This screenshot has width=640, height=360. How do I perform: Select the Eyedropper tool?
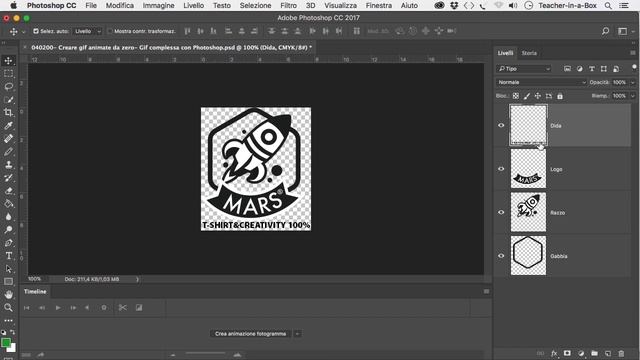[x=8, y=126]
